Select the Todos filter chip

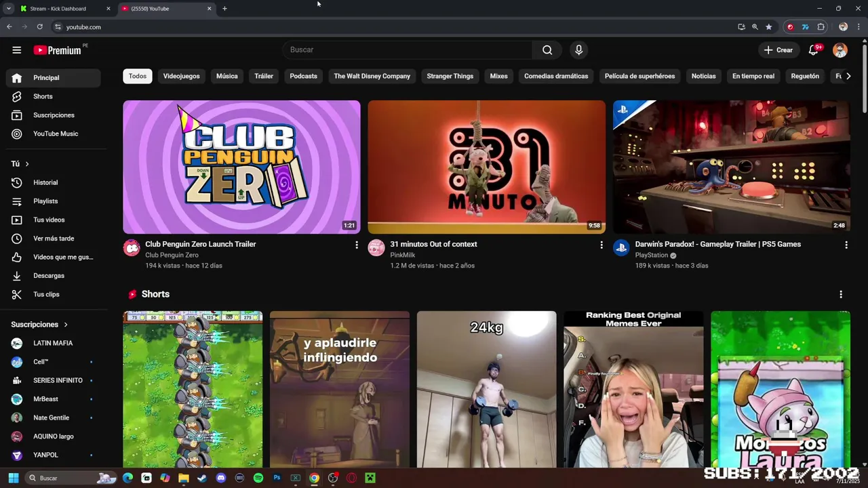(138, 76)
